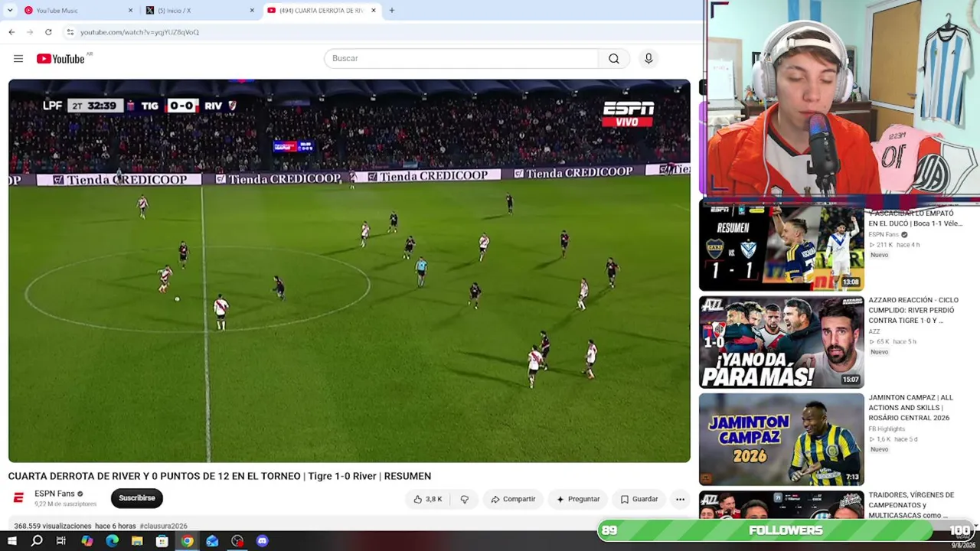The width and height of the screenshot is (980, 551).
Task: Open Outlook mail from the taskbar
Action: click(212, 541)
